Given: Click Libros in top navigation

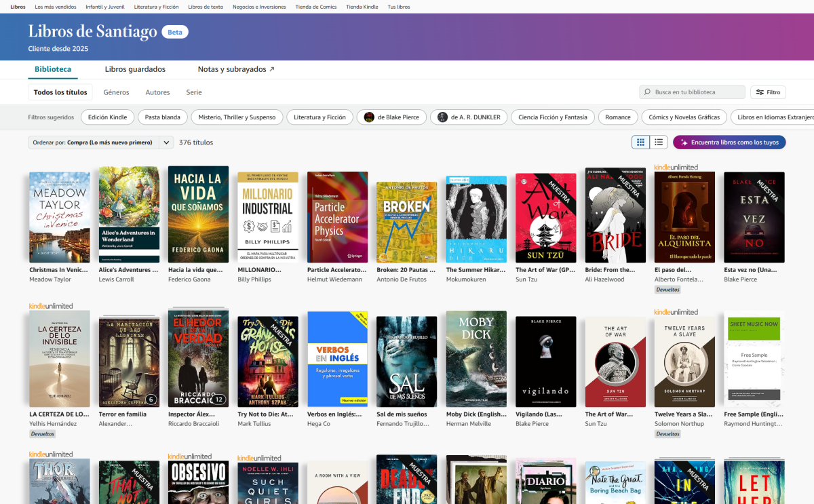Looking at the screenshot, I should (18, 7).
